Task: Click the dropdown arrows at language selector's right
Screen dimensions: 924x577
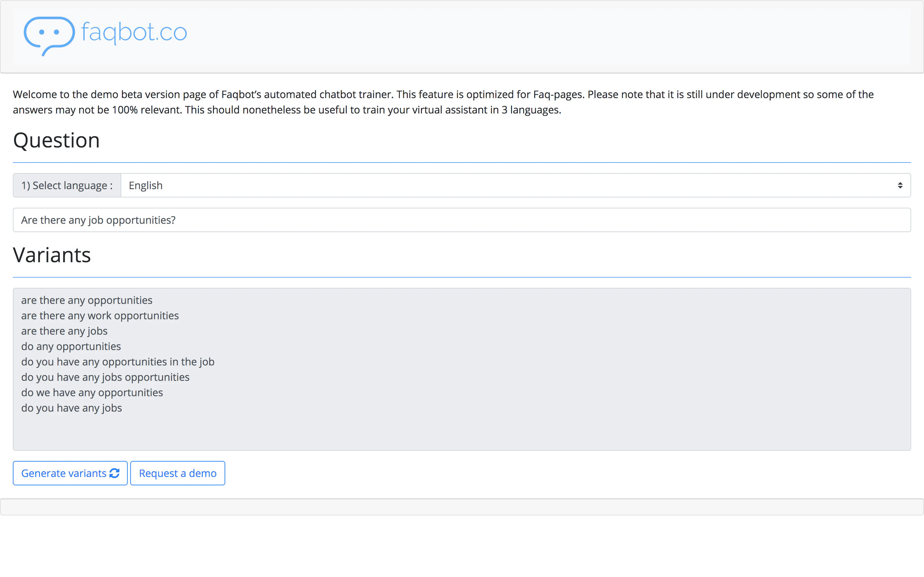Action: [x=900, y=186]
